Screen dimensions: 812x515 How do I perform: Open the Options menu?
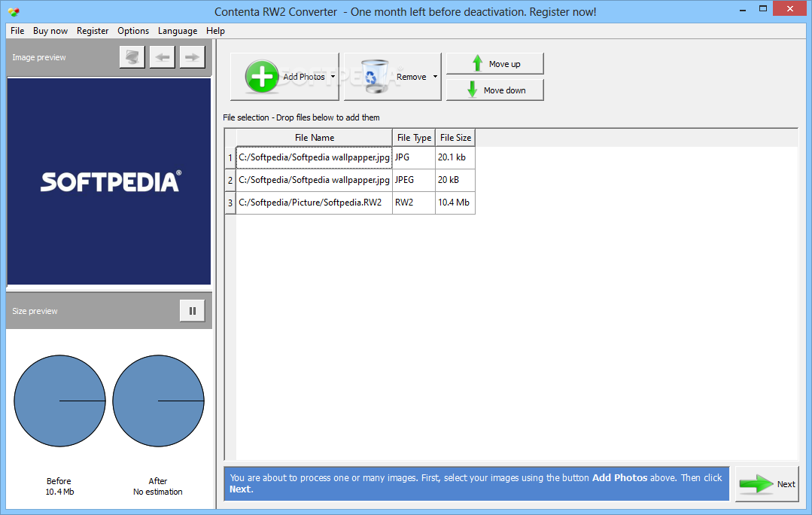coord(133,31)
